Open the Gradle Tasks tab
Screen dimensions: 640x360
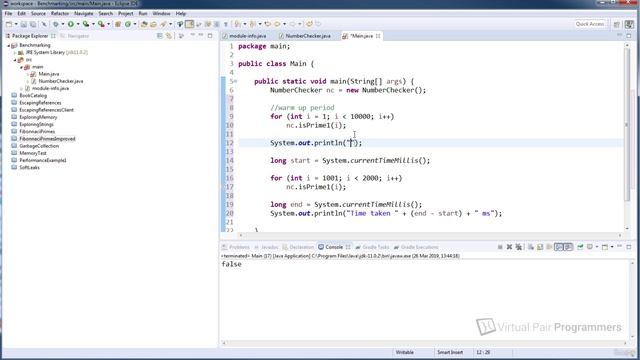[372, 247]
